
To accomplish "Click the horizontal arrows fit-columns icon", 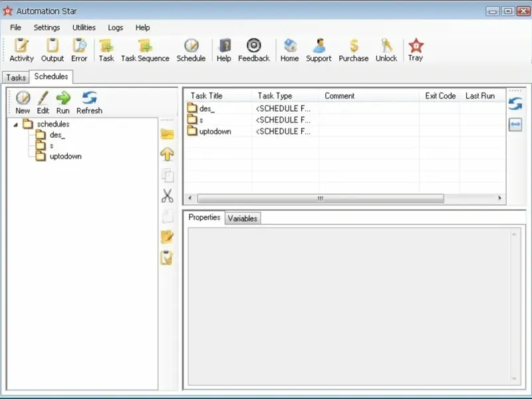I will click(x=515, y=124).
